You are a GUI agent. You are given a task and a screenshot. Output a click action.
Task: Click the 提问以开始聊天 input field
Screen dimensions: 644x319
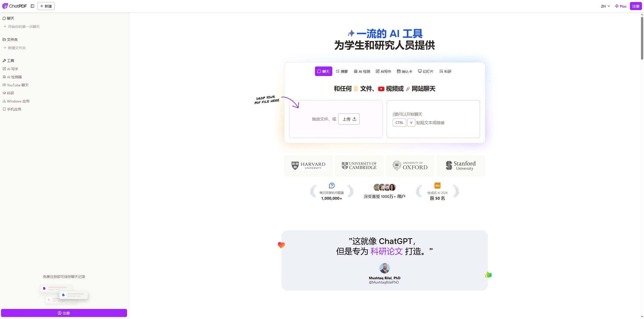433,119
